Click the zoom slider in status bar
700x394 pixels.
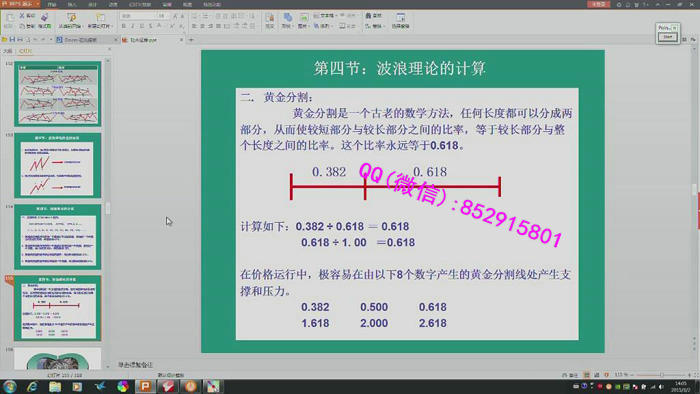[662, 375]
